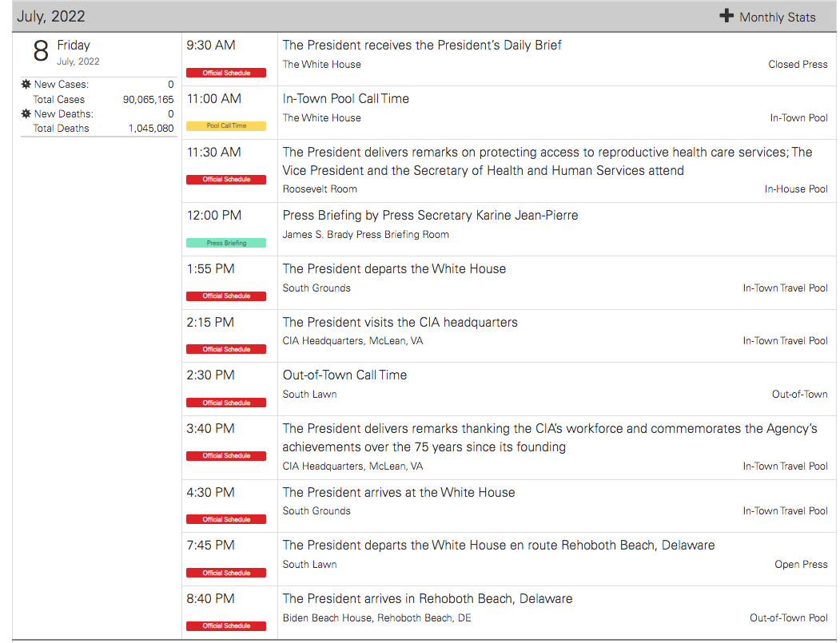
Task: Click the Official Schedule tag under 3:40 PM
Action: tap(226, 455)
